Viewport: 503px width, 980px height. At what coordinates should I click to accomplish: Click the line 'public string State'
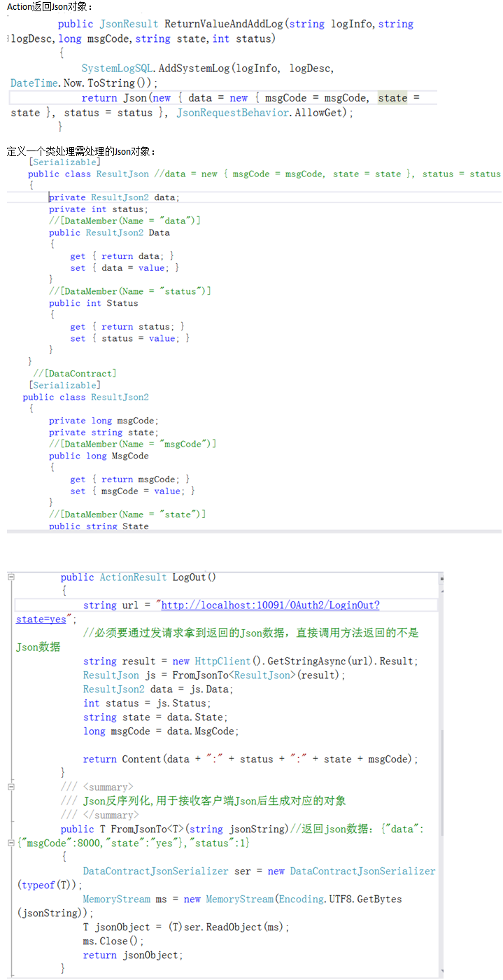[x=99, y=526]
